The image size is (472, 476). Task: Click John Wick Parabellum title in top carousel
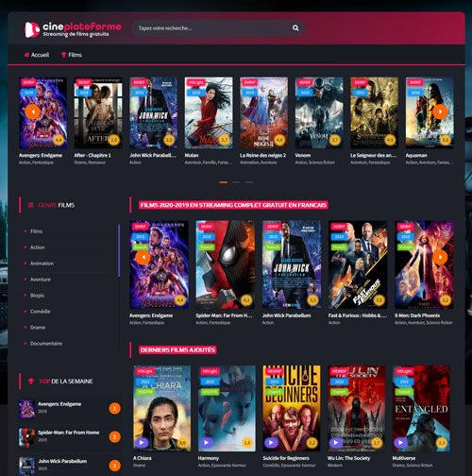(153, 155)
